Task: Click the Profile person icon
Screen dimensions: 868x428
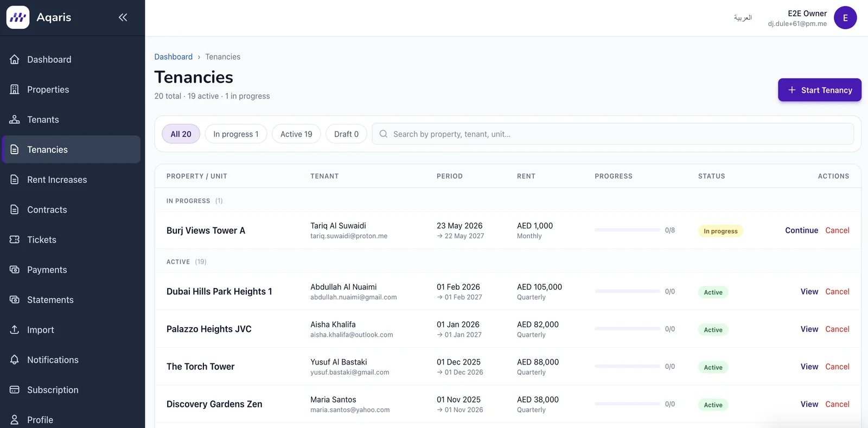Action: 15,419
